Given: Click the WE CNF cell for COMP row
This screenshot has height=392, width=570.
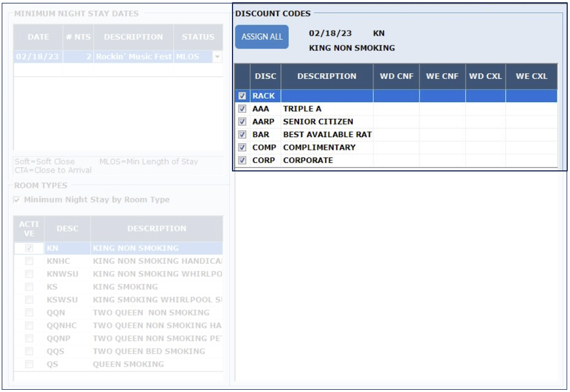Looking at the screenshot, I should (442, 148).
